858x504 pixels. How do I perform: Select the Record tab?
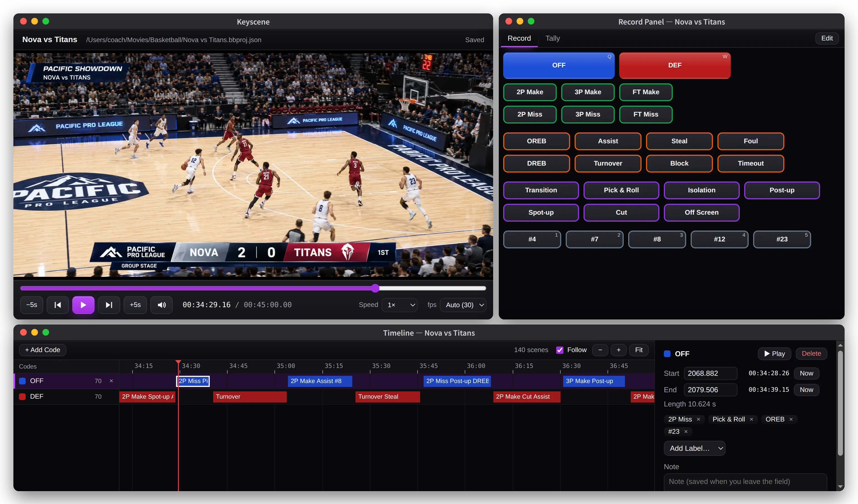tap(519, 38)
